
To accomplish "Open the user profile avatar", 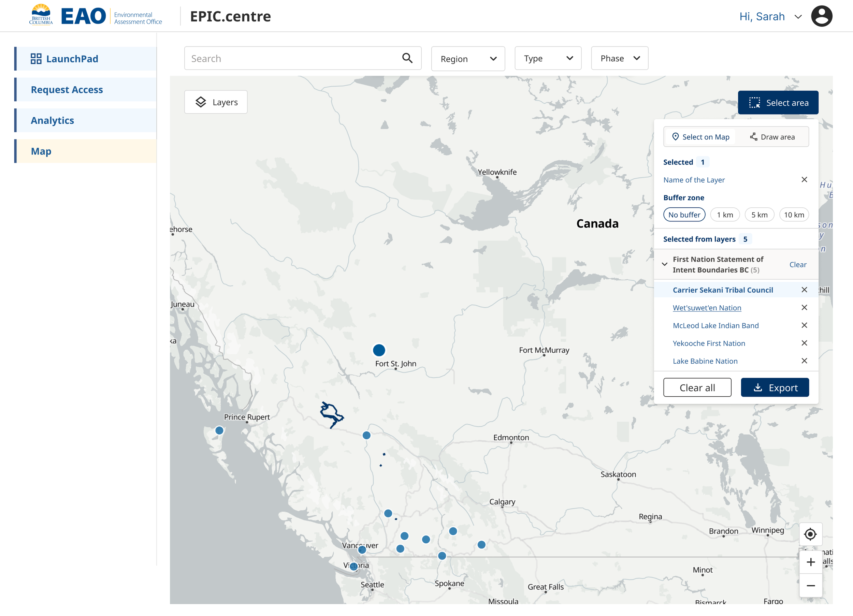I will (x=821, y=16).
